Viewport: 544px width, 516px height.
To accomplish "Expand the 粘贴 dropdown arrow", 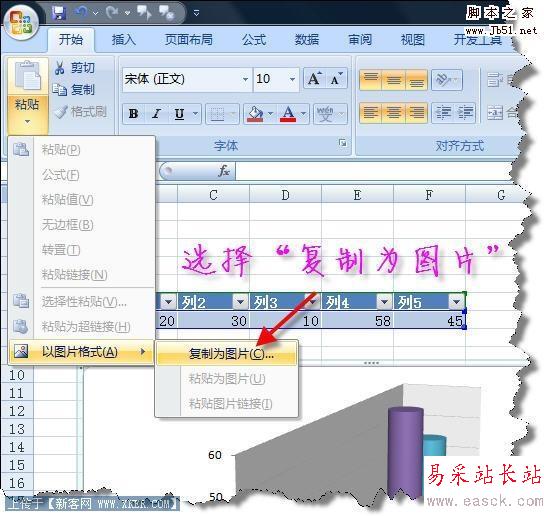I will pos(28,121).
